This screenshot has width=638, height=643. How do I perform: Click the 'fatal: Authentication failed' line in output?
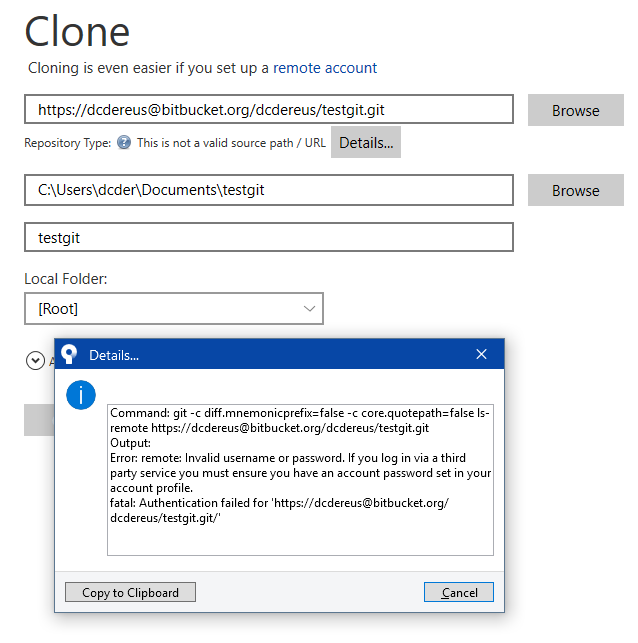[280, 503]
